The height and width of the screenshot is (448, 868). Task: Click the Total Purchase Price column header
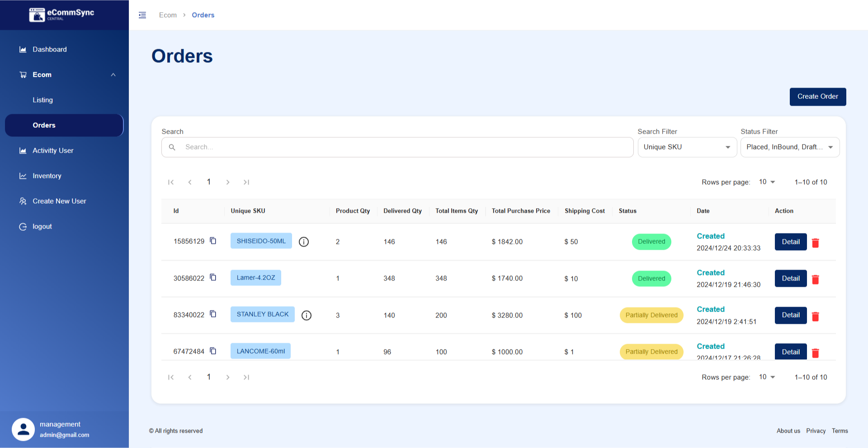521,211
